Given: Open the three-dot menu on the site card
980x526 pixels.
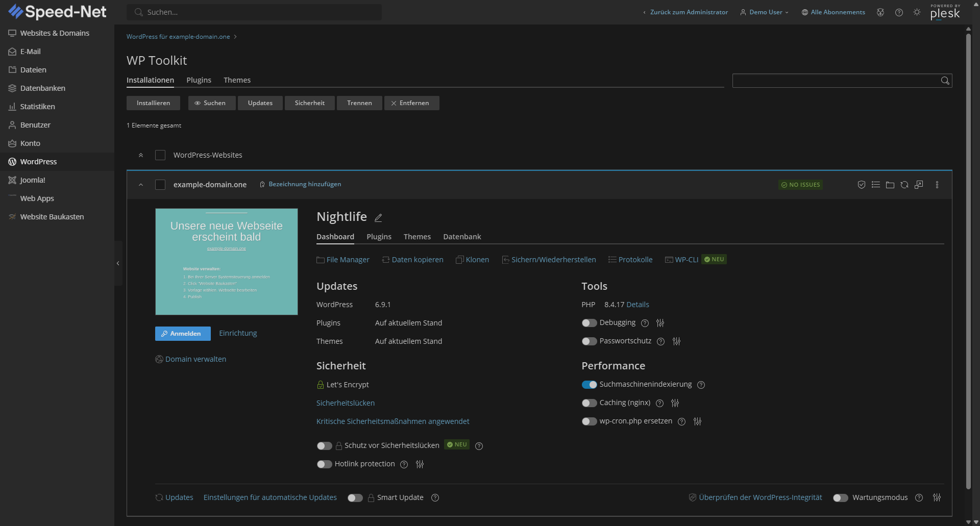Looking at the screenshot, I should (x=937, y=185).
